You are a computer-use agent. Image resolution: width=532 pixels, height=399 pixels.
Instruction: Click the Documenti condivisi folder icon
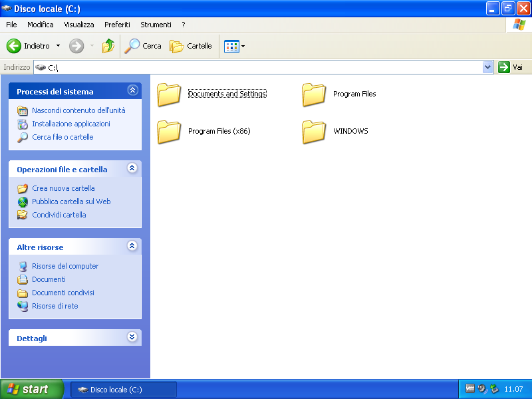(x=23, y=293)
